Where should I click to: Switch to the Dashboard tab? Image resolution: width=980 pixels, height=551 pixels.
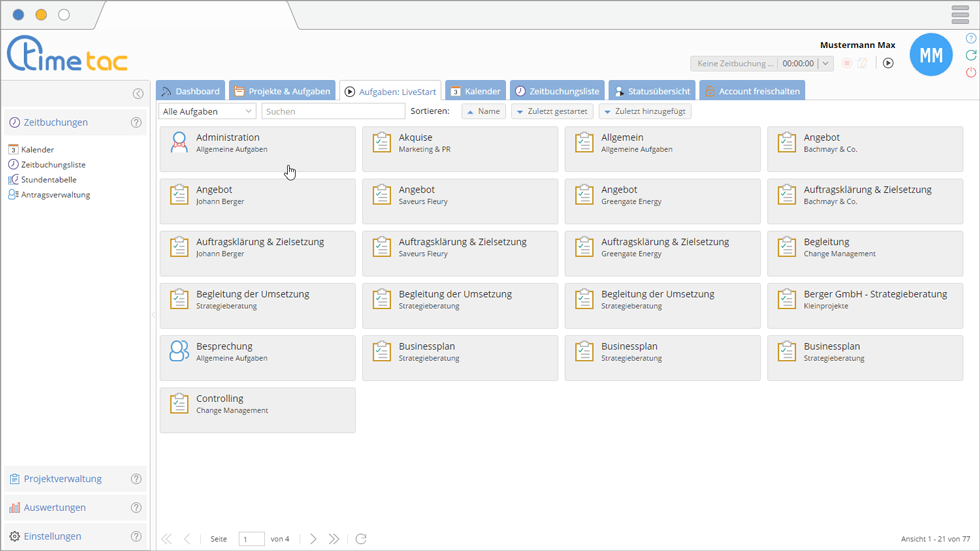pyautogui.click(x=190, y=91)
